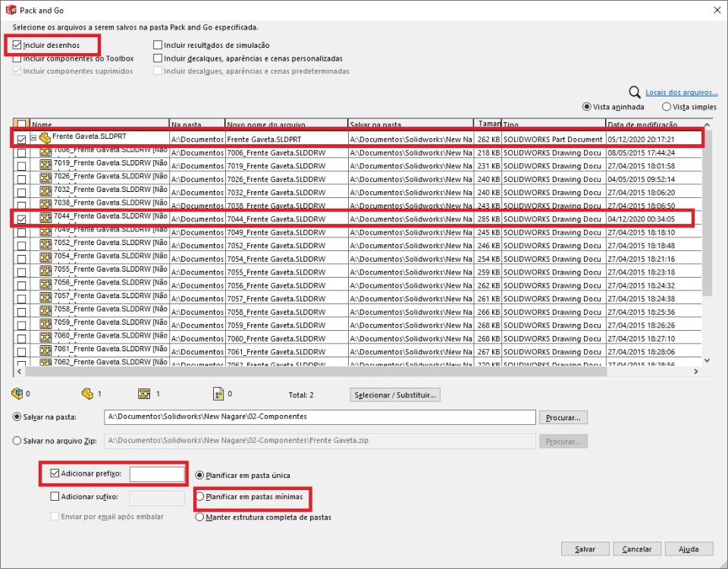Uncheck Incluir desenhos checkbox
Viewport: 728px width, 569px height.
[x=17, y=45]
